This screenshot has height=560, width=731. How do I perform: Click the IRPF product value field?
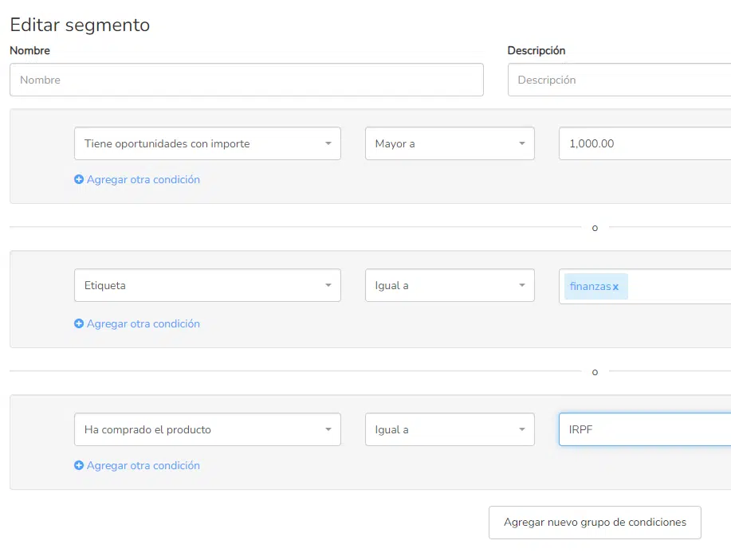(645, 429)
